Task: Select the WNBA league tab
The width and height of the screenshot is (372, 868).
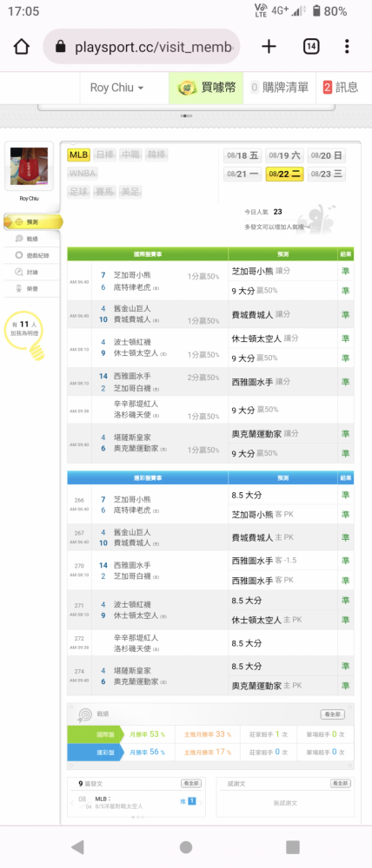Action: [x=83, y=174]
